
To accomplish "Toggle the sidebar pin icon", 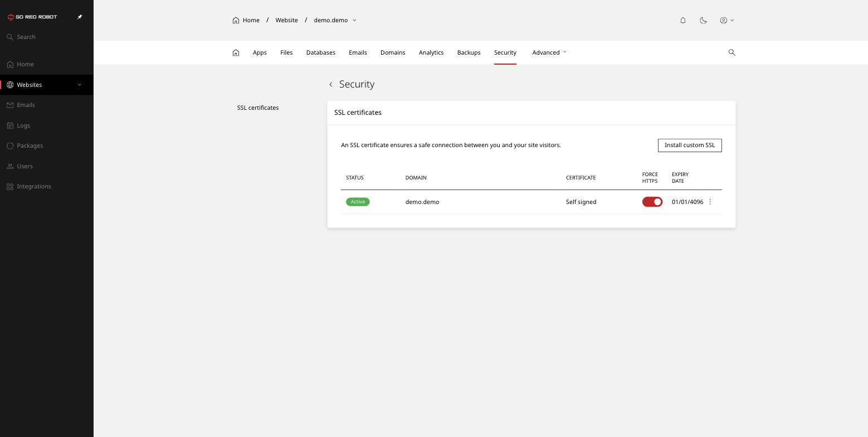I will [80, 17].
